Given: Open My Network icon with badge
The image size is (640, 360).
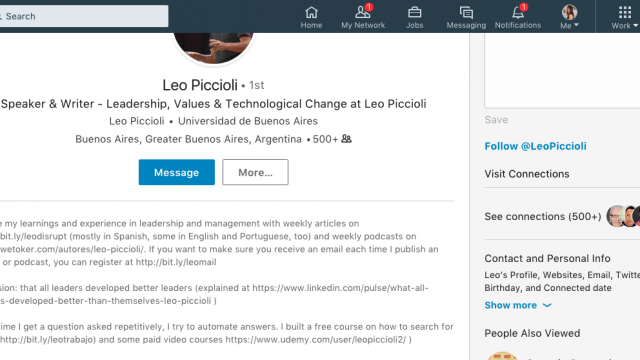Looking at the screenshot, I should (x=363, y=12).
